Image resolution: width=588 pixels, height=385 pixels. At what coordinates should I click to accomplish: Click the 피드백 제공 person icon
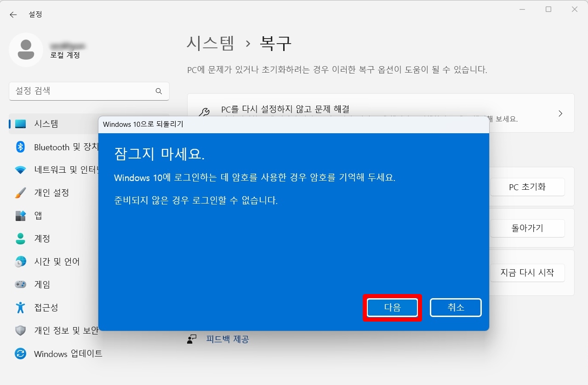192,339
